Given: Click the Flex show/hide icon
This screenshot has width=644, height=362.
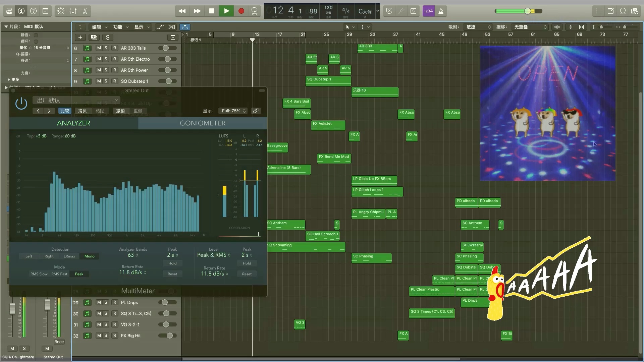Looking at the screenshot, I should [171, 27].
